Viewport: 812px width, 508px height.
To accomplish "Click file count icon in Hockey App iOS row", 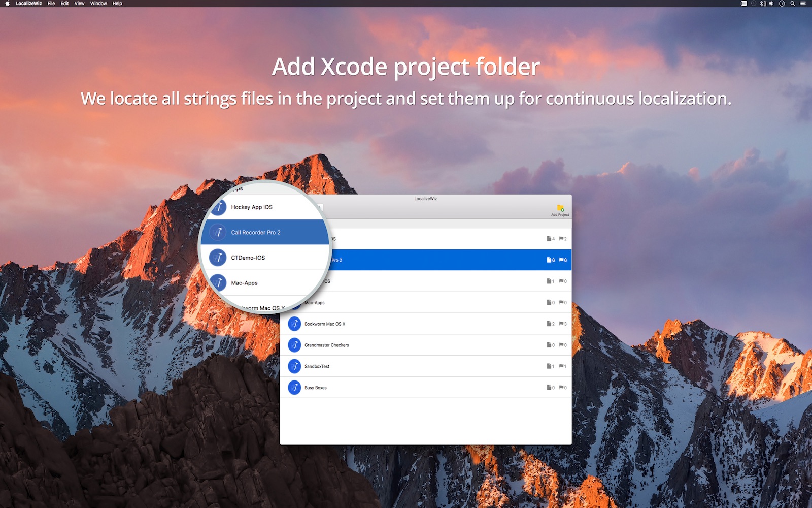I will (549, 239).
